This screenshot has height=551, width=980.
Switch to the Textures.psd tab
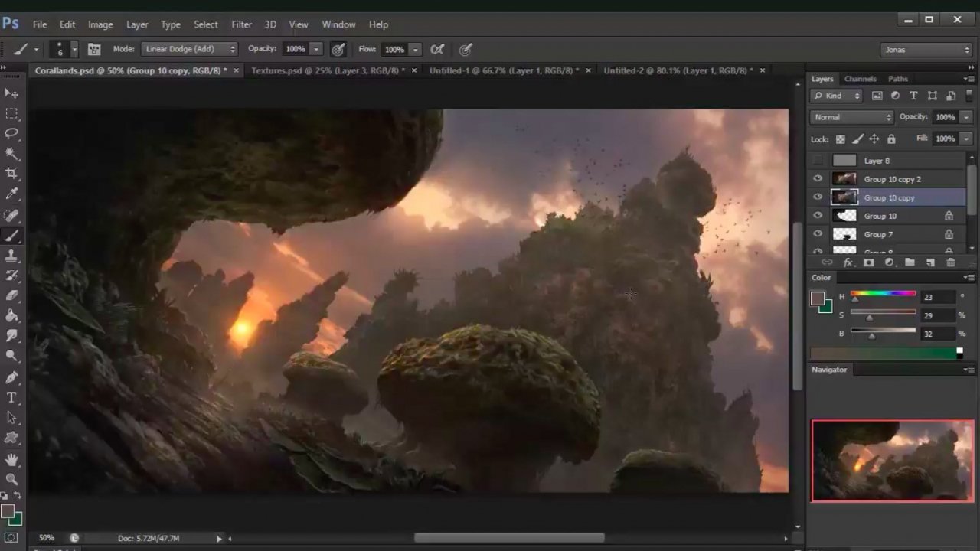tap(325, 70)
